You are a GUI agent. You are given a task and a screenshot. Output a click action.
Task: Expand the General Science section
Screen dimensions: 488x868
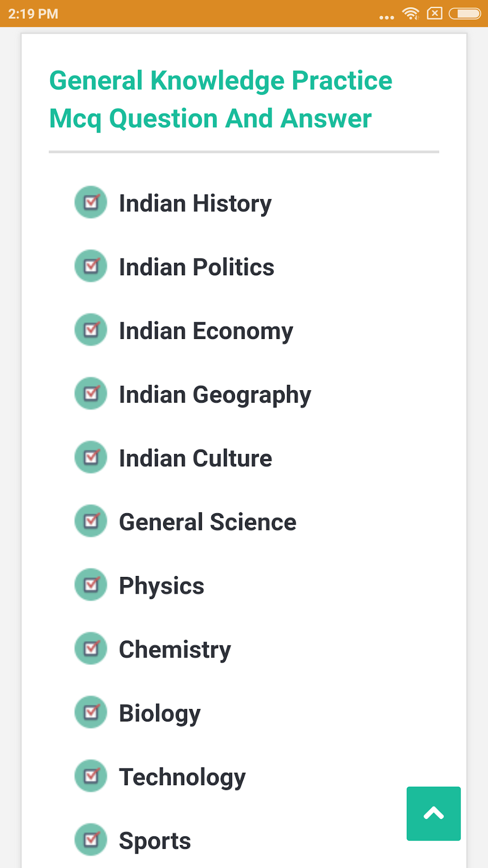click(x=207, y=521)
